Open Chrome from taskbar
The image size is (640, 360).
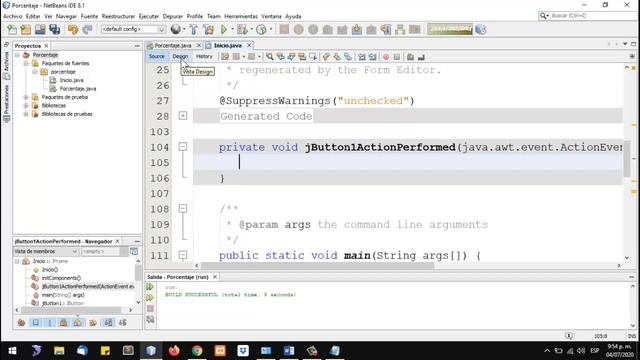point(197,351)
